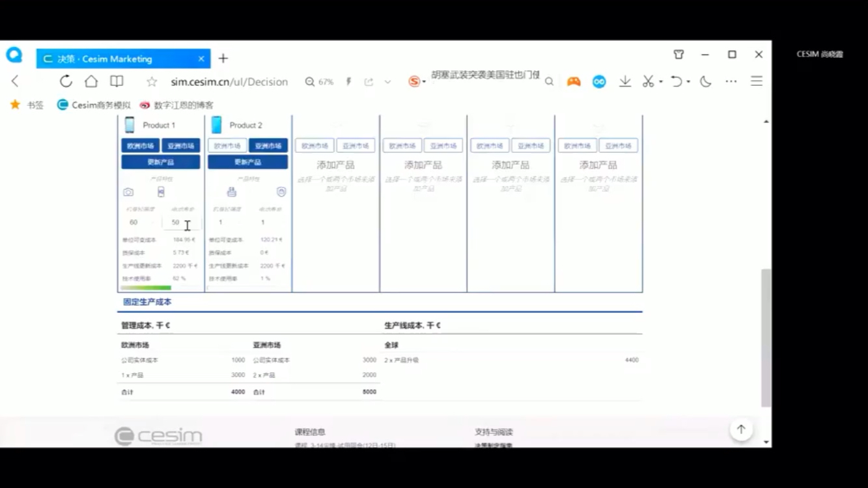Click the trending news search text box
Screen dimensions: 868x488
tap(485, 75)
